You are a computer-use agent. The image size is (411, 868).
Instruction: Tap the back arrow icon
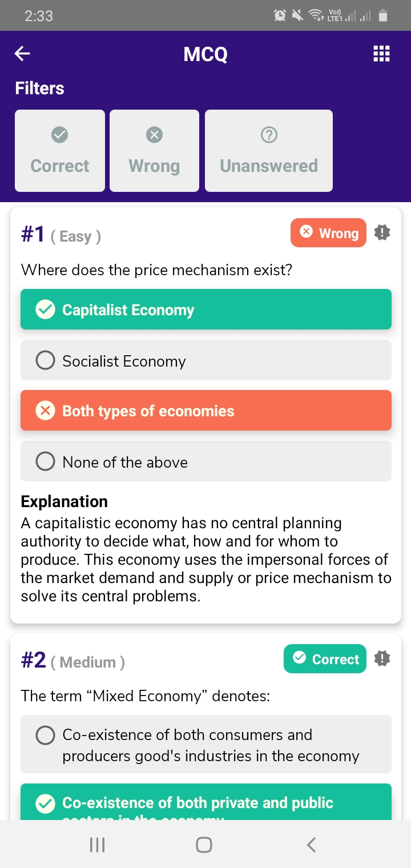[x=23, y=54]
